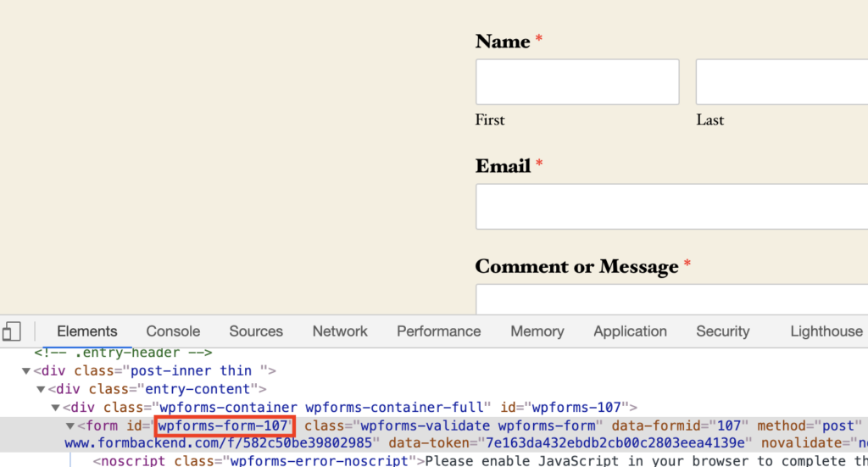
Task: Collapse the wpforms-container div node
Action: click(55, 408)
